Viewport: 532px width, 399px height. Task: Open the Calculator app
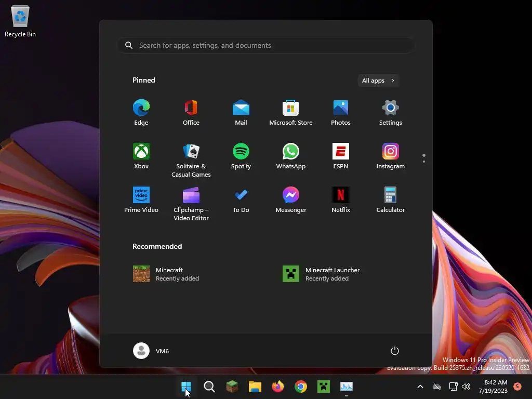pyautogui.click(x=391, y=200)
